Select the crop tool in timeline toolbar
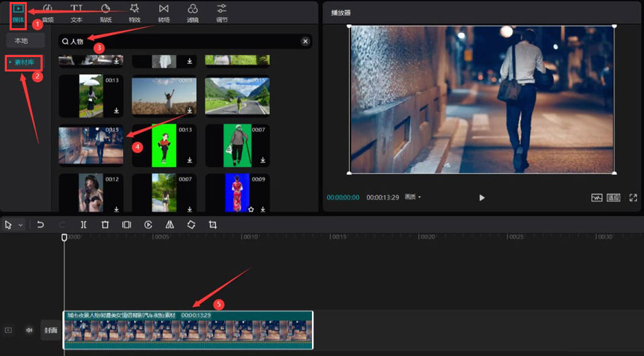Viewport: 644px width, 356px height. [213, 225]
